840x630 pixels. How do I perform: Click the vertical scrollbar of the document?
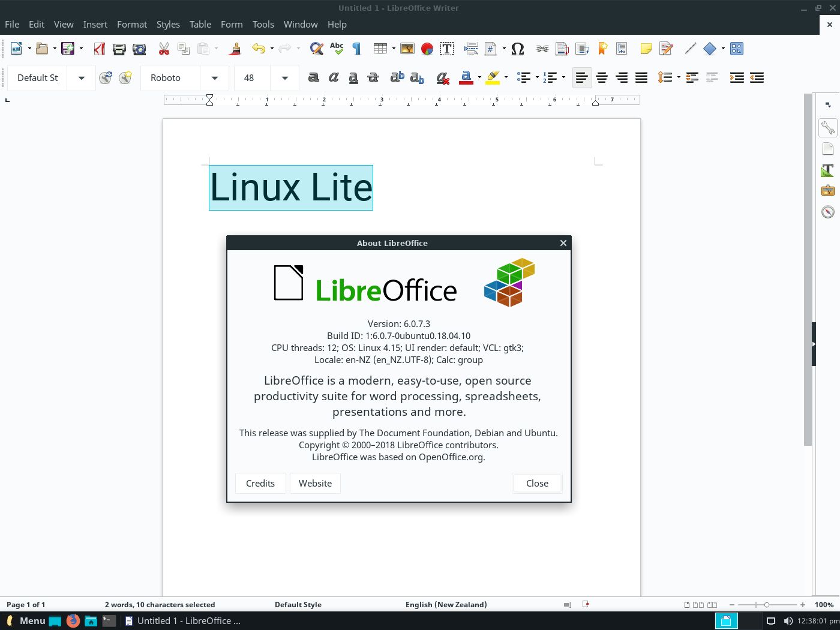coord(808,270)
